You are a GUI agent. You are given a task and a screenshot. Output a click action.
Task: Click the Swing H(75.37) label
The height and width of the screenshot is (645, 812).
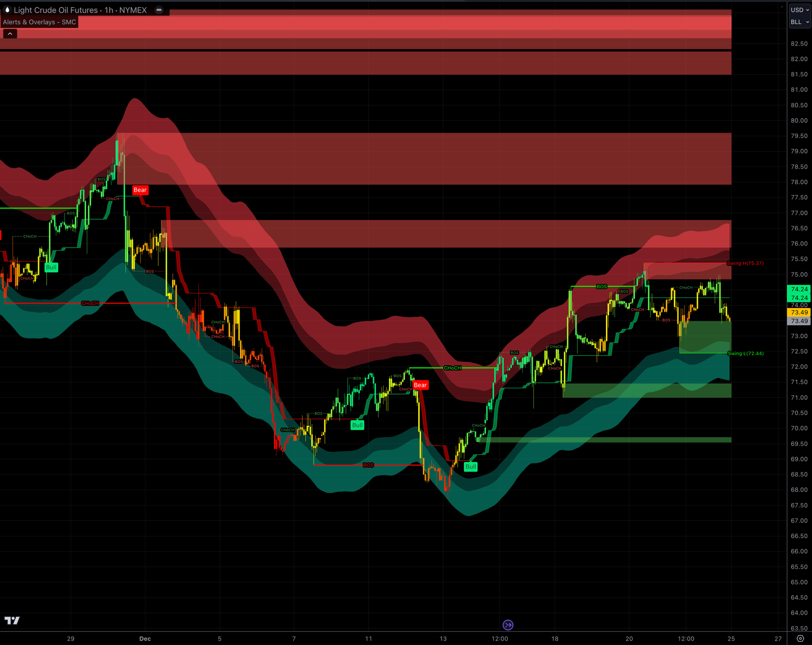[x=744, y=263]
